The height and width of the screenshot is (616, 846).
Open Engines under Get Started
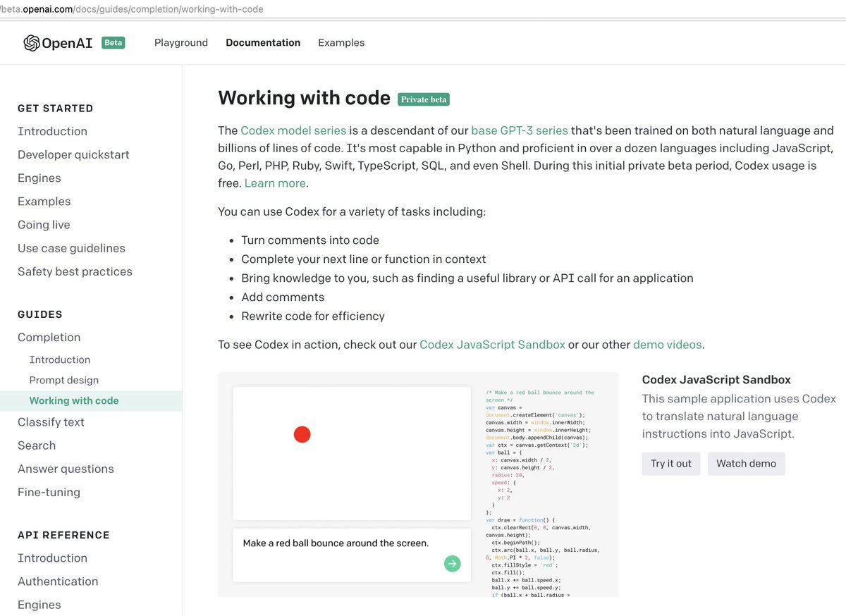pos(39,178)
